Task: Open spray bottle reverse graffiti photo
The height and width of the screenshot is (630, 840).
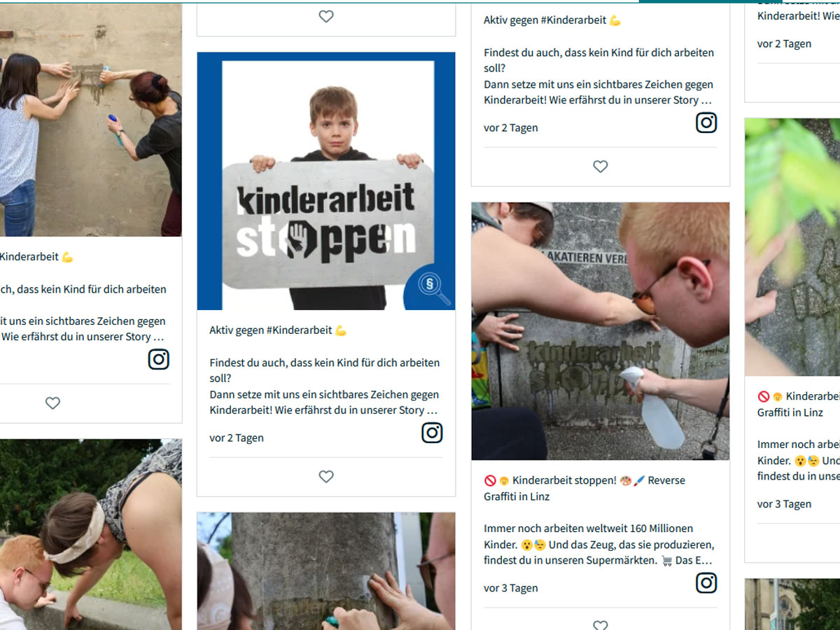Action: pos(601,331)
